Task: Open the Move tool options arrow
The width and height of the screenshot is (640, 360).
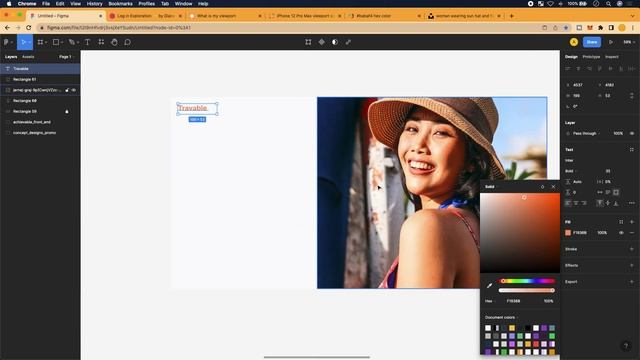Action: point(29,42)
